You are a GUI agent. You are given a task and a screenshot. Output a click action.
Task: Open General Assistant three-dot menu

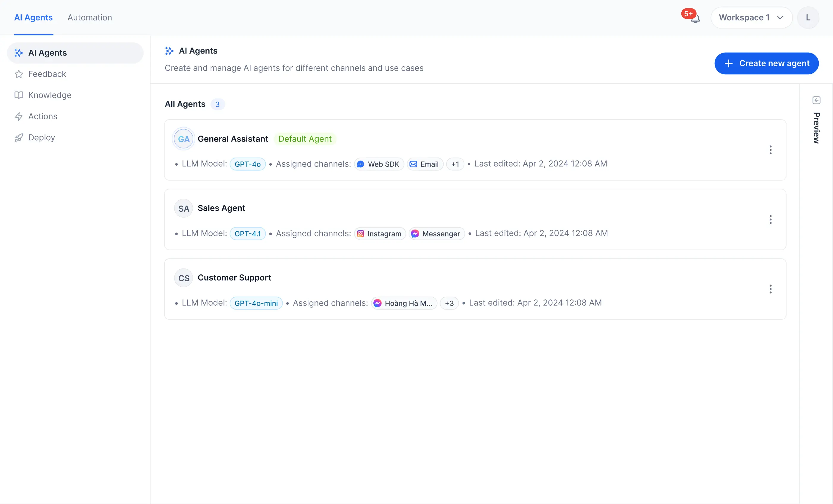770,150
